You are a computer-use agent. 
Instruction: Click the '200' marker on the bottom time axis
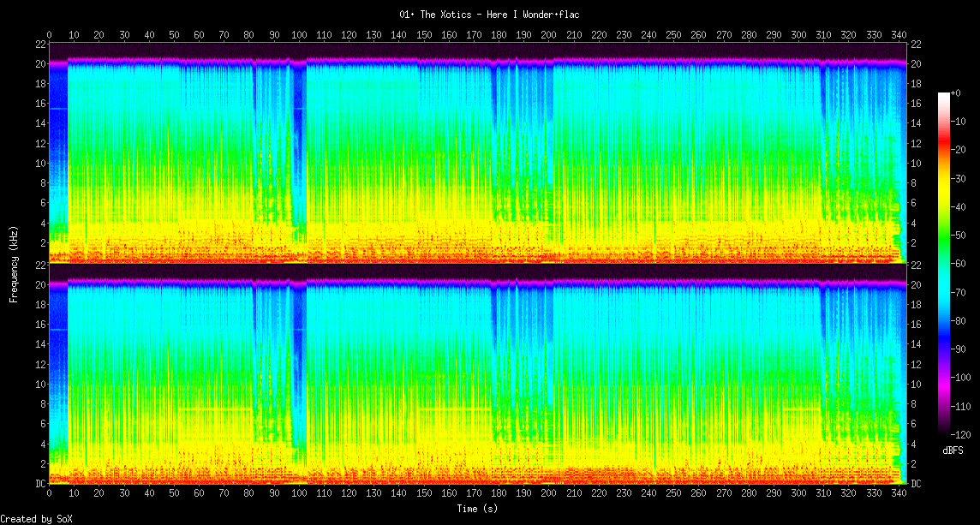click(548, 494)
